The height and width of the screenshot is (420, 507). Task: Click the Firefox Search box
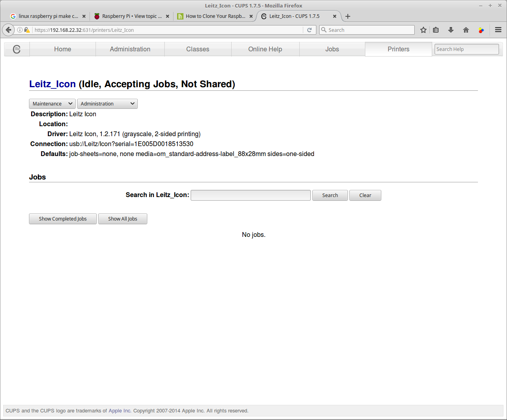367,30
